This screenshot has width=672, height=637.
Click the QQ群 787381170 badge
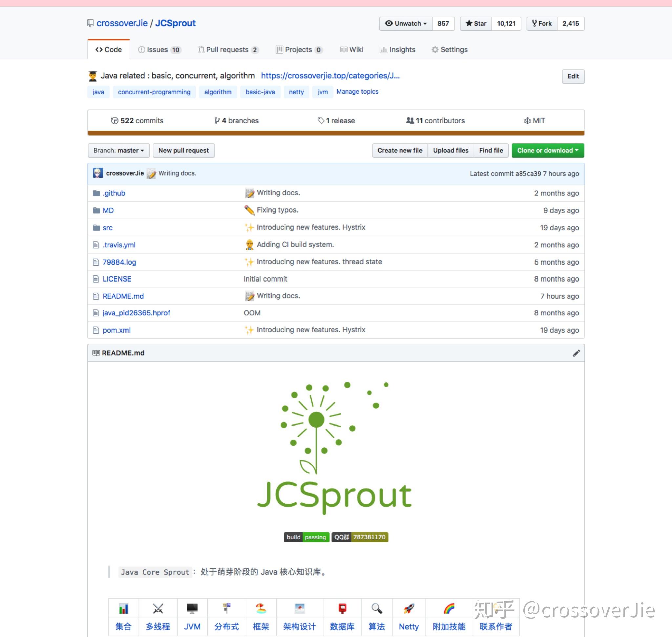point(360,537)
